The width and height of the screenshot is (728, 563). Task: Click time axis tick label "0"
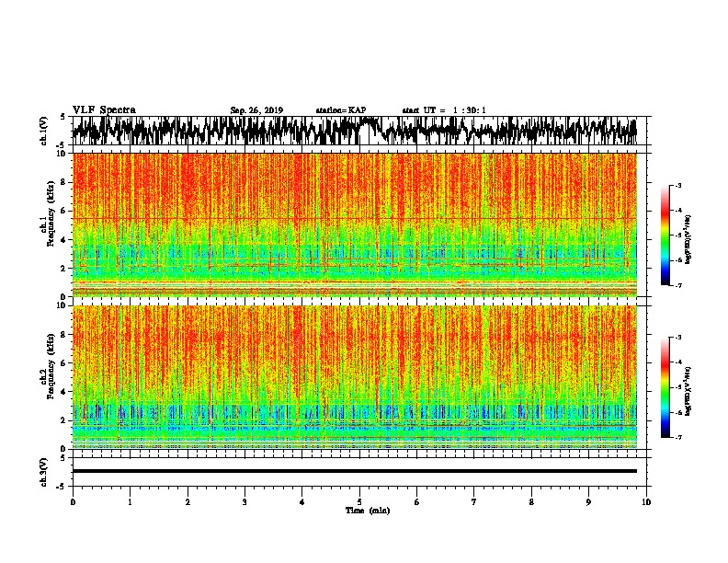[73, 502]
